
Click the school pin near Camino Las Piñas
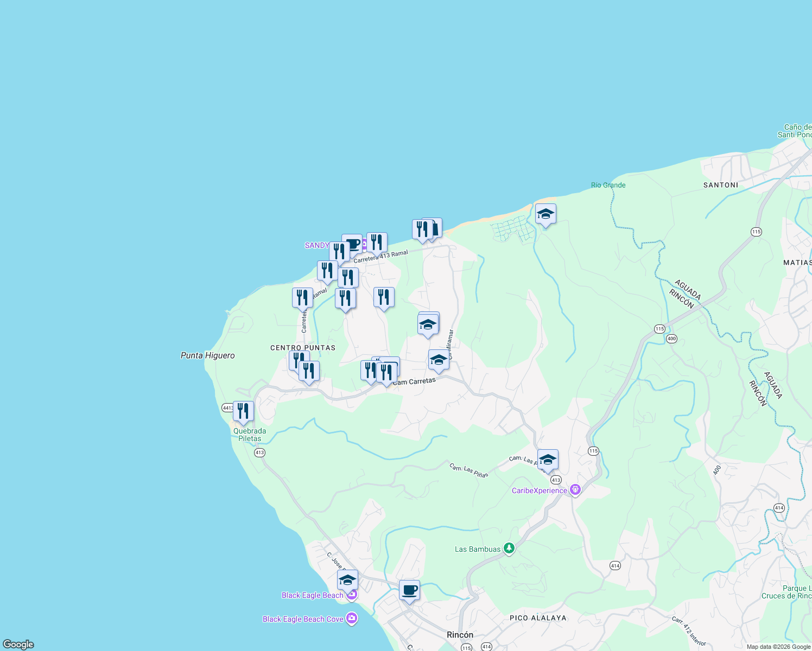548,460
